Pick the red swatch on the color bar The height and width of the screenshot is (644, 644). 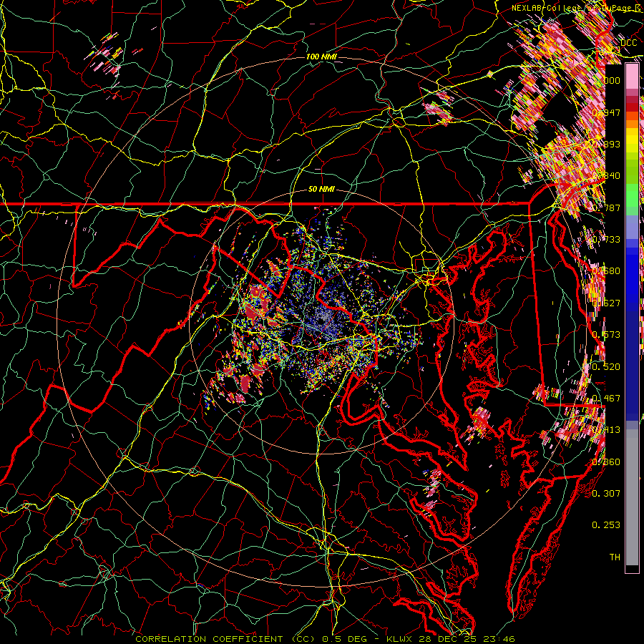(632, 107)
